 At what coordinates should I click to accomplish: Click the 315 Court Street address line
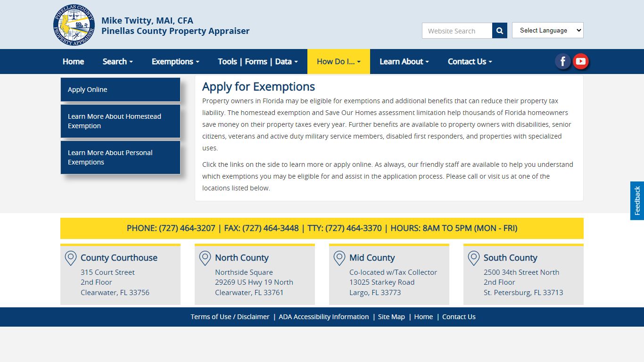(x=107, y=272)
